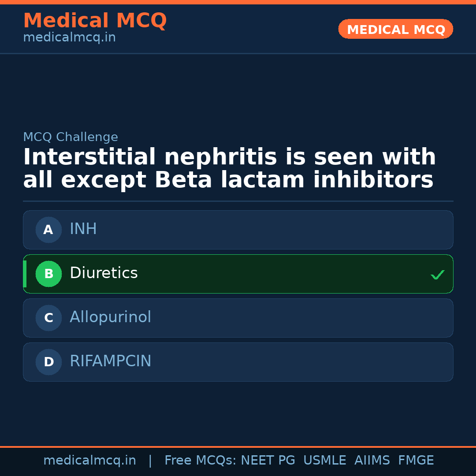Click the A letter circle badge

coord(48,230)
